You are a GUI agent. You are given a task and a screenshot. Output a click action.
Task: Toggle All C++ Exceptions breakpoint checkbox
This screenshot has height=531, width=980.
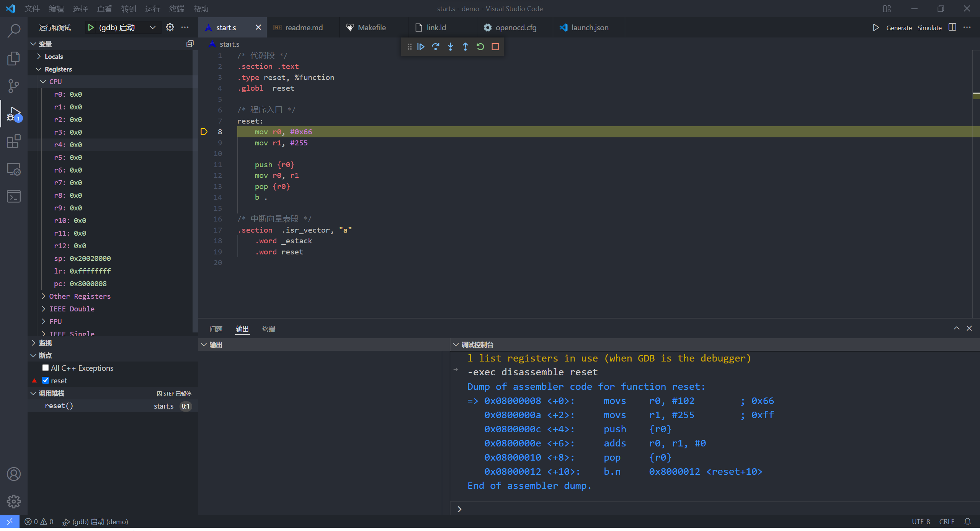[46, 368]
